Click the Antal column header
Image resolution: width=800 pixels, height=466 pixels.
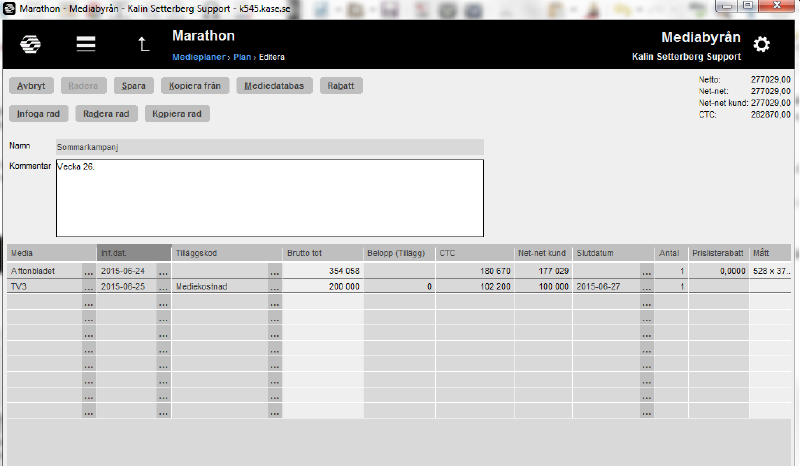[x=671, y=253]
